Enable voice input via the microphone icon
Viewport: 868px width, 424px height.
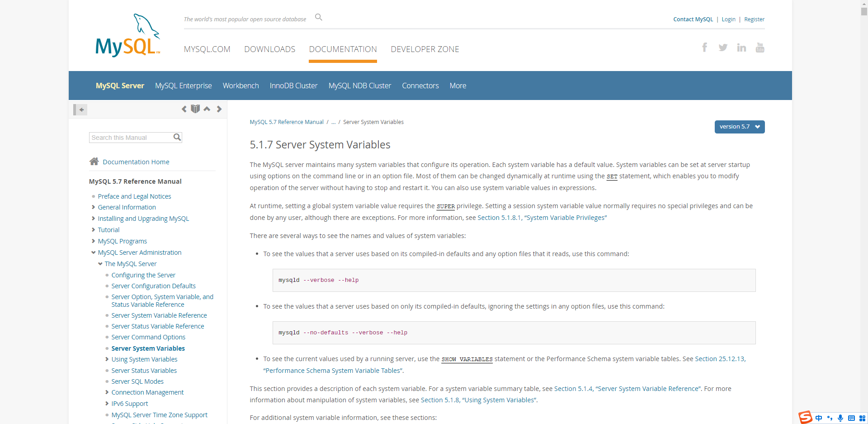point(840,418)
